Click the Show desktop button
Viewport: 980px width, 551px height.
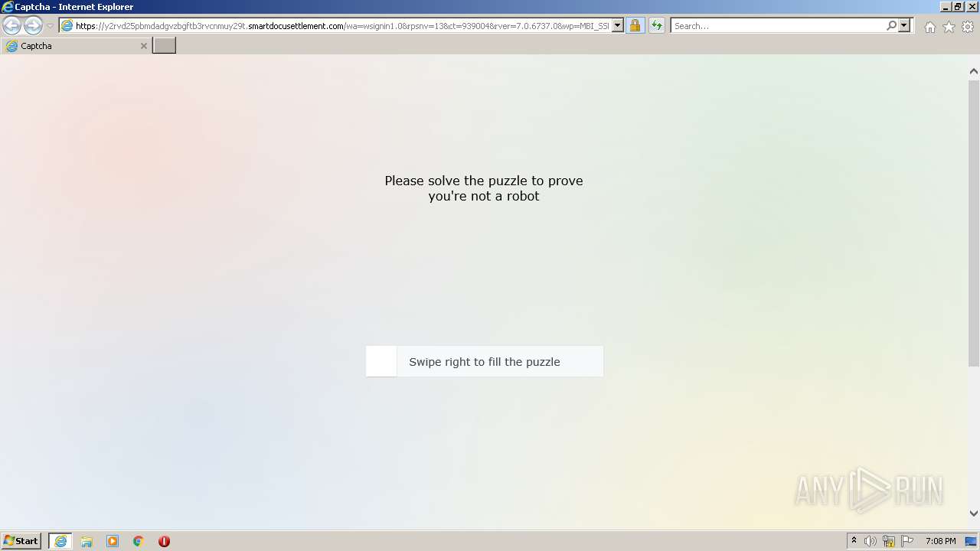[971, 541]
